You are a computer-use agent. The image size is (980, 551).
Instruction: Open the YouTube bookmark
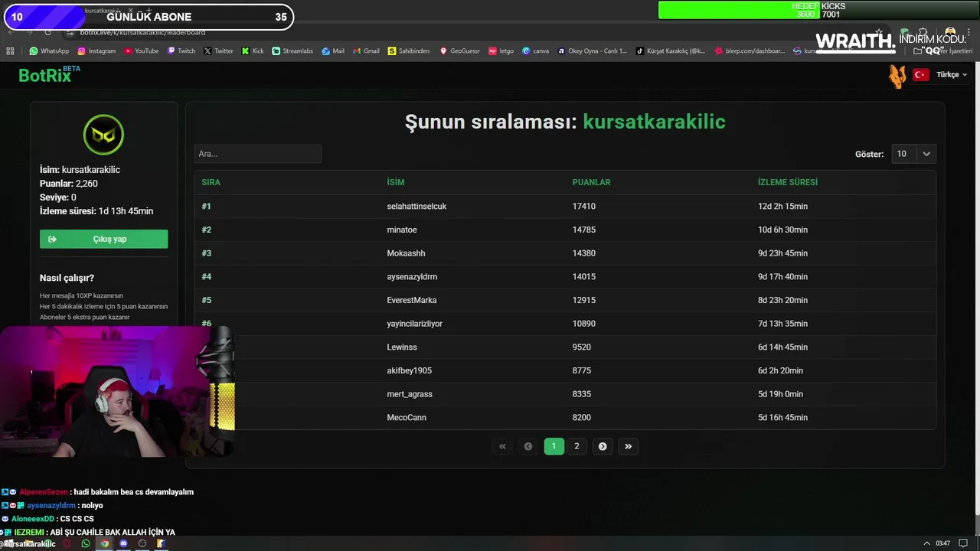click(141, 51)
